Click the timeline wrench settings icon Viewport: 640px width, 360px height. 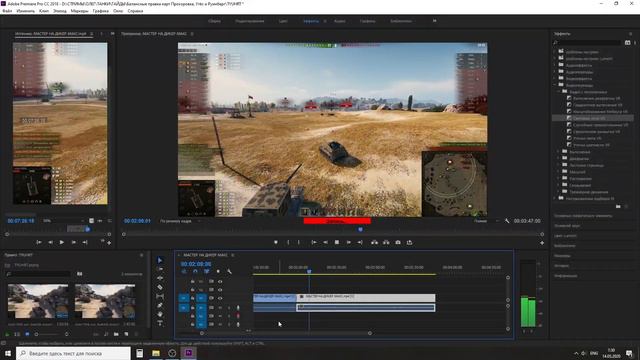coord(229,271)
